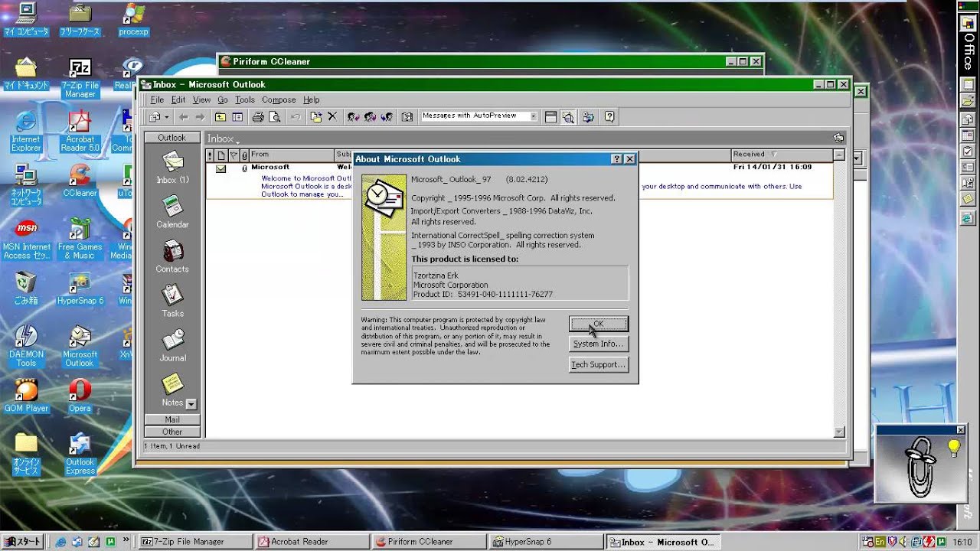Click the Office Assistant lightbulb tip
The image size is (980, 551).
954,447
